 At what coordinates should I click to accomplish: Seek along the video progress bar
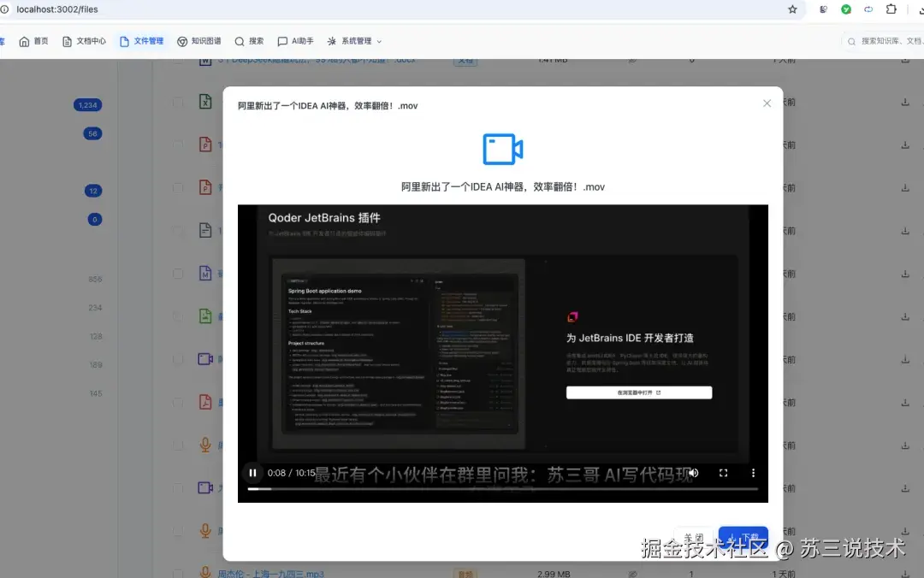(x=503, y=488)
